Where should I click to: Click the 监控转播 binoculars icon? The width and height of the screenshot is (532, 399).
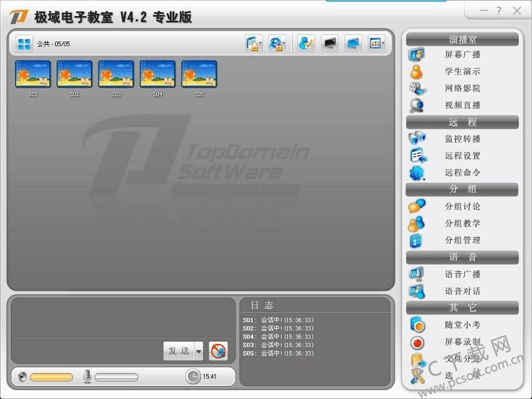[x=417, y=138]
